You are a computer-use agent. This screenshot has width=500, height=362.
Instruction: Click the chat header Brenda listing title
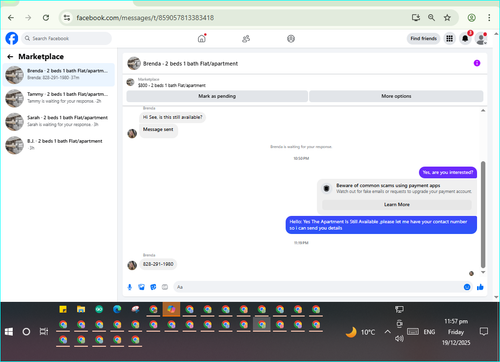190,64
